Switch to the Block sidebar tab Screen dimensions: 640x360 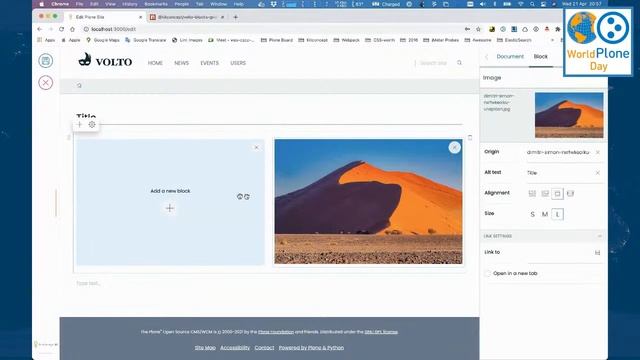click(540, 56)
